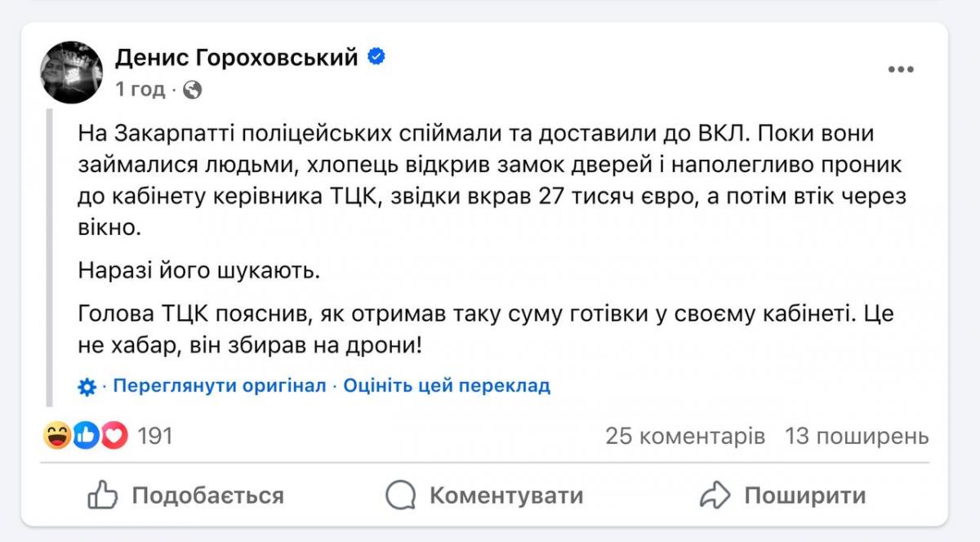Click the red Love heart reaction
Image resolution: width=980 pixels, height=542 pixels.
[x=114, y=437]
